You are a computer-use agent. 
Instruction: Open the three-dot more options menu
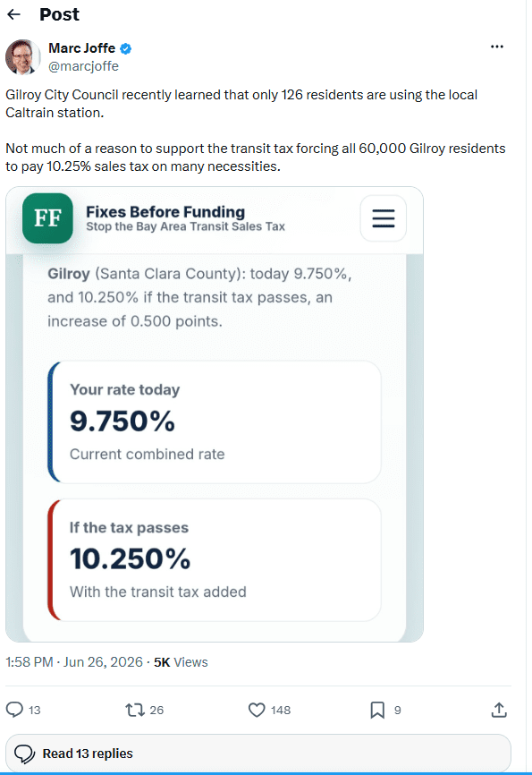[497, 47]
